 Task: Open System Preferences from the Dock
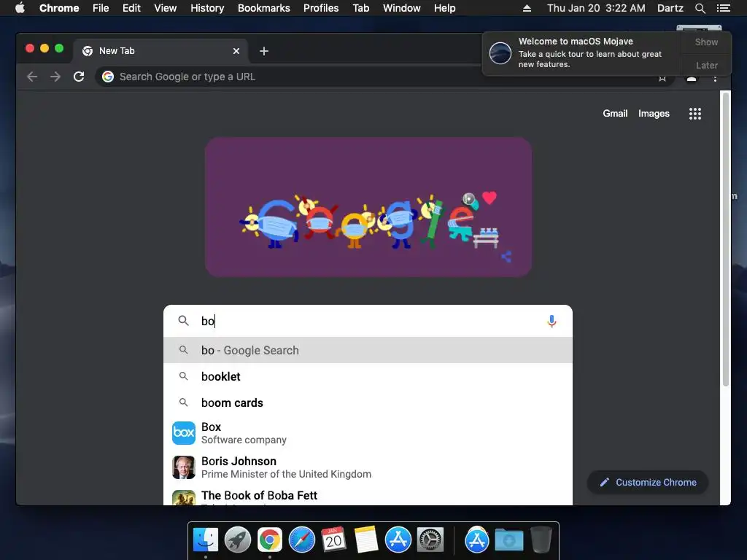[x=430, y=540]
